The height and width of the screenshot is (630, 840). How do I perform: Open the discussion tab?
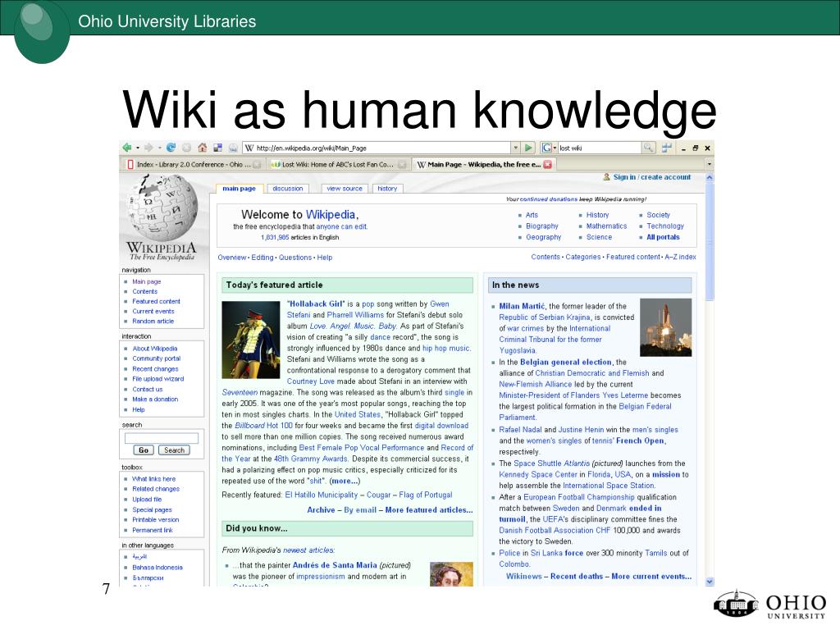click(x=287, y=189)
